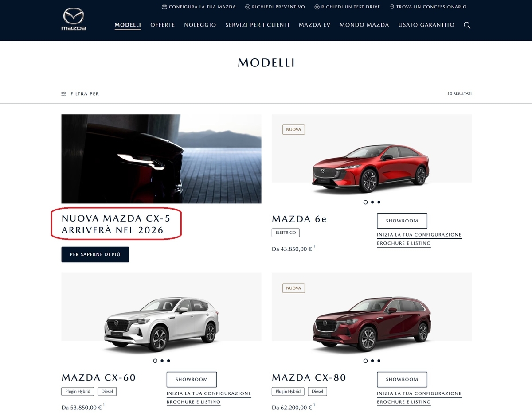
Task: Click the new CX-5 teaser image
Action: pyautogui.click(x=161, y=159)
